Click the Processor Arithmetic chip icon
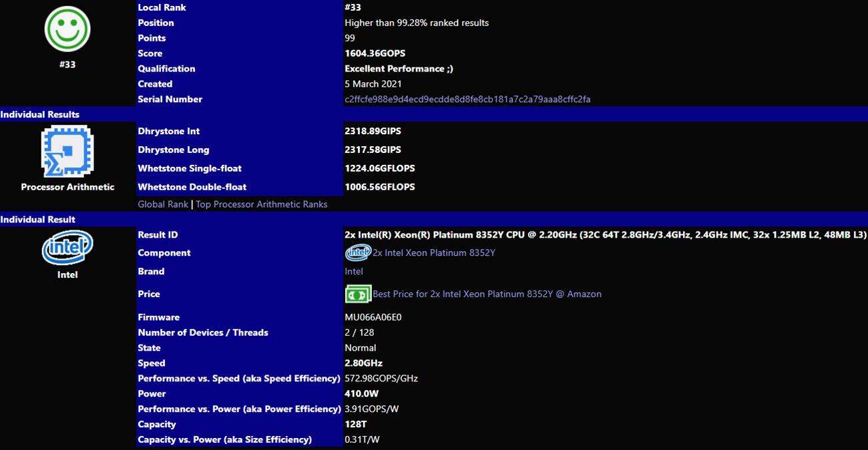This screenshot has height=450, width=868. click(x=67, y=152)
